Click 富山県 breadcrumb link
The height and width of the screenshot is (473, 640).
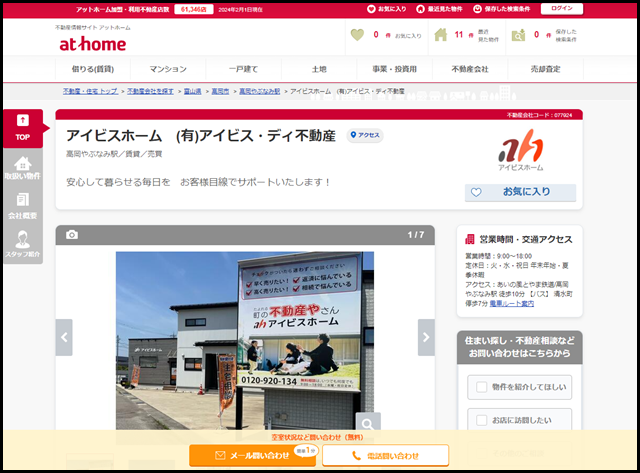click(x=192, y=91)
